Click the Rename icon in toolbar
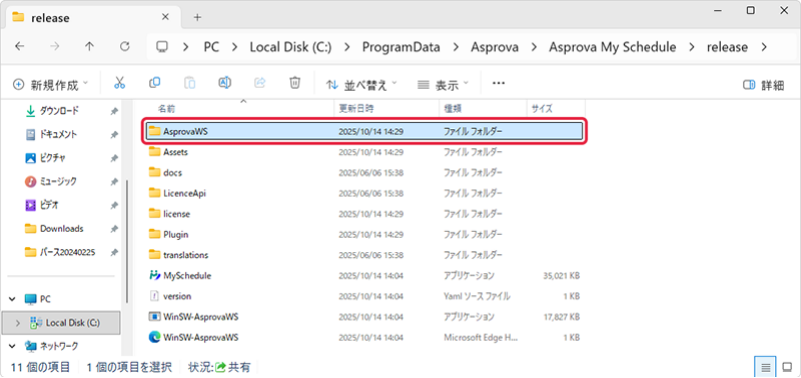Viewport: 801px width, 378px height. [225, 83]
